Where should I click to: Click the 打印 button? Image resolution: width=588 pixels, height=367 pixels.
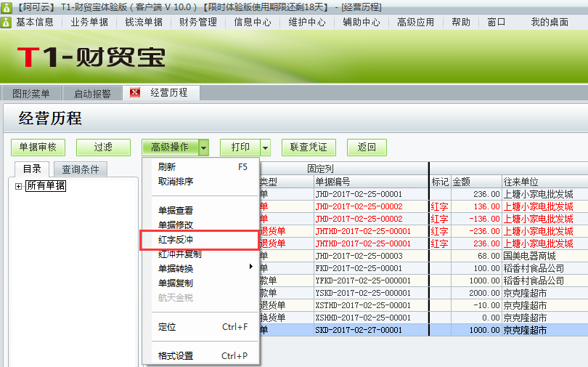click(x=240, y=147)
